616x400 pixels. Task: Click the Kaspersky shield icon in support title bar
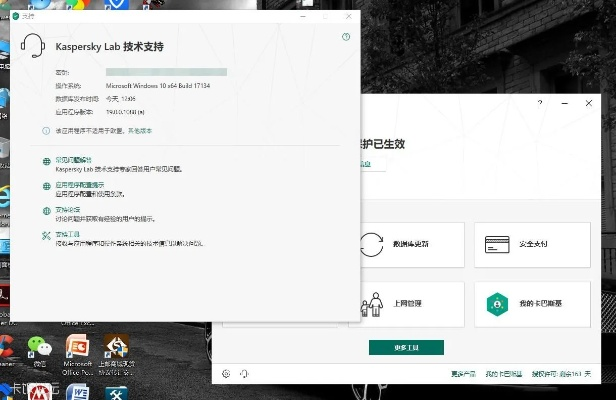coord(16,16)
